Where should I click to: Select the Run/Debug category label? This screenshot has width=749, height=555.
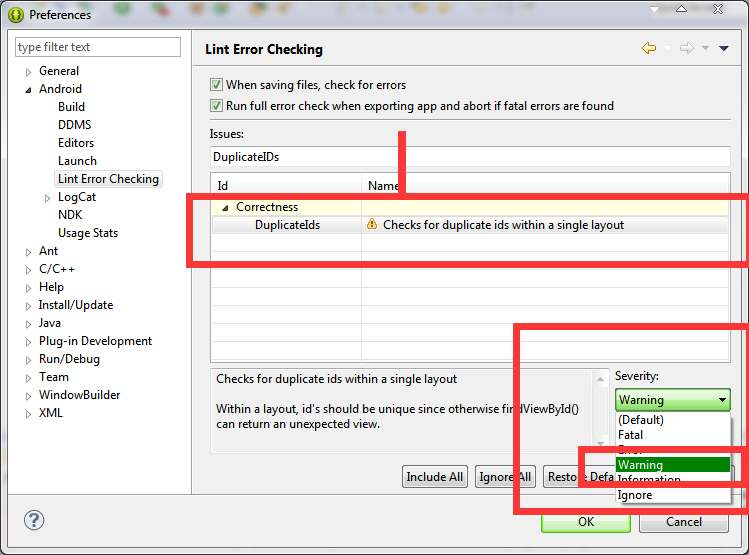point(69,359)
